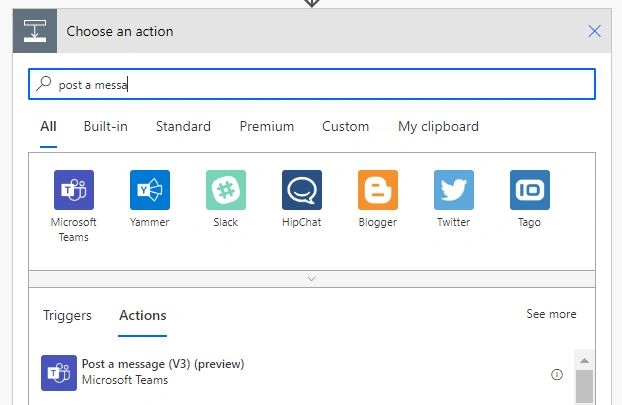
Task: Select the Tago connector icon
Action: (x=530, y=190)
